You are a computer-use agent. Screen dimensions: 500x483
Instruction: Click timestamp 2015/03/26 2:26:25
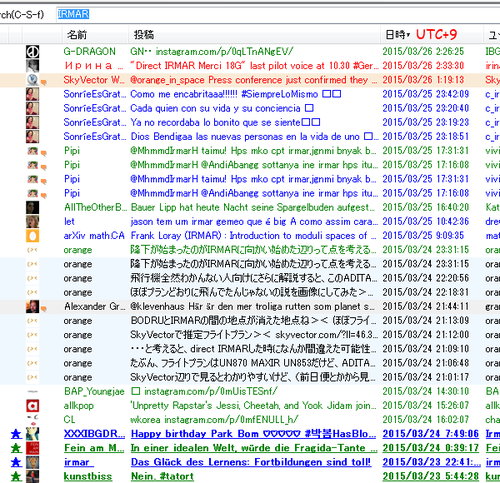pos(423,52)
